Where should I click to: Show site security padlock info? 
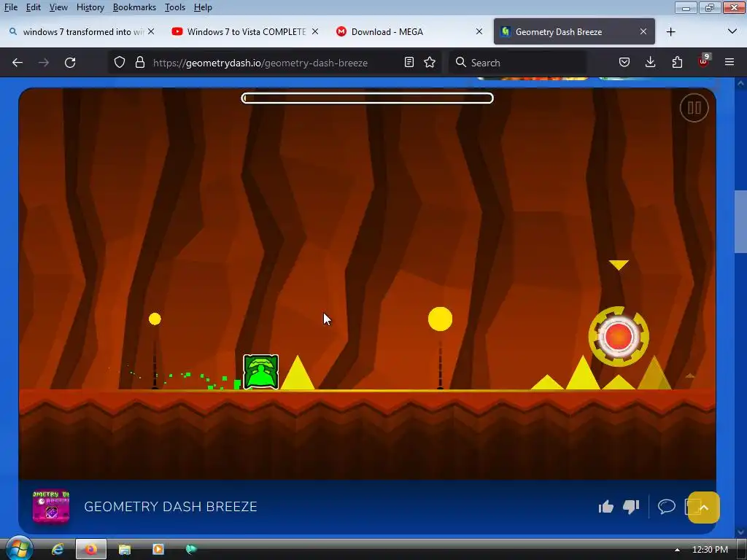coord(139,63)
